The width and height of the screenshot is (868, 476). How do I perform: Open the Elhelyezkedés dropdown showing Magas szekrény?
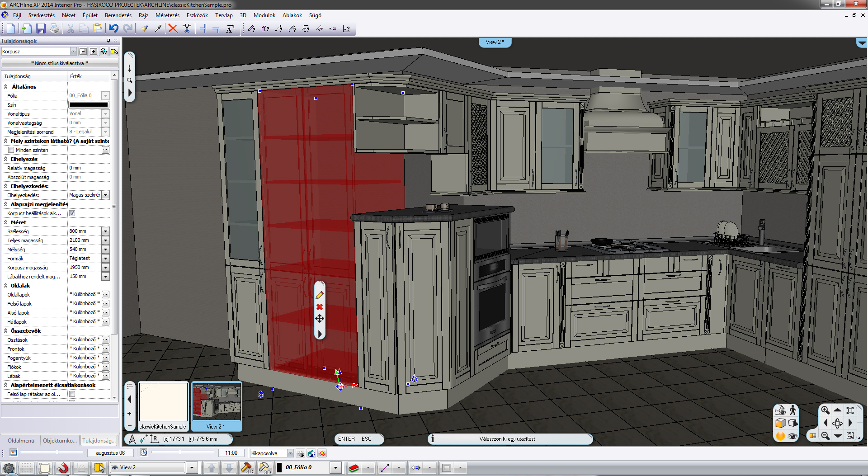(105, 195)
